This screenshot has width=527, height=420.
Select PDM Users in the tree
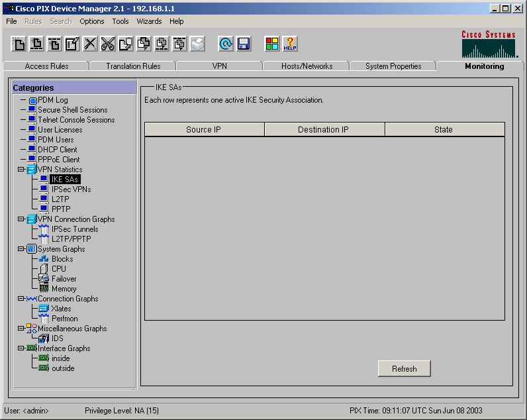[x=56, y=140]
